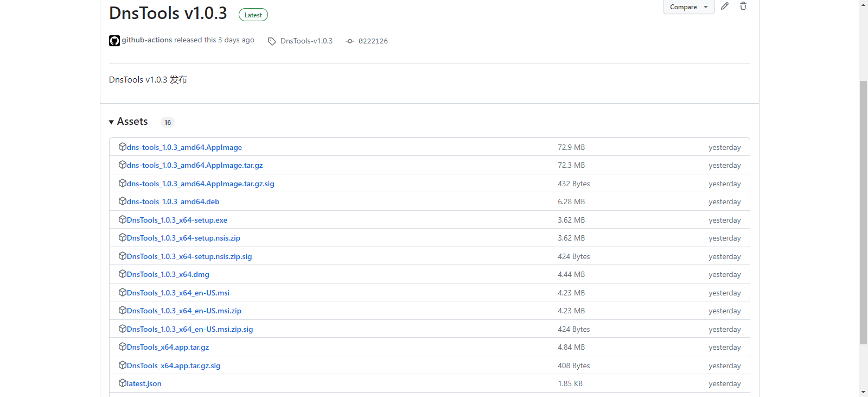Download dns-tools_1.0.3_amd64.AppImage.tar.gz.sig
This screenshot has height=397, width=868.
[201, 184]
